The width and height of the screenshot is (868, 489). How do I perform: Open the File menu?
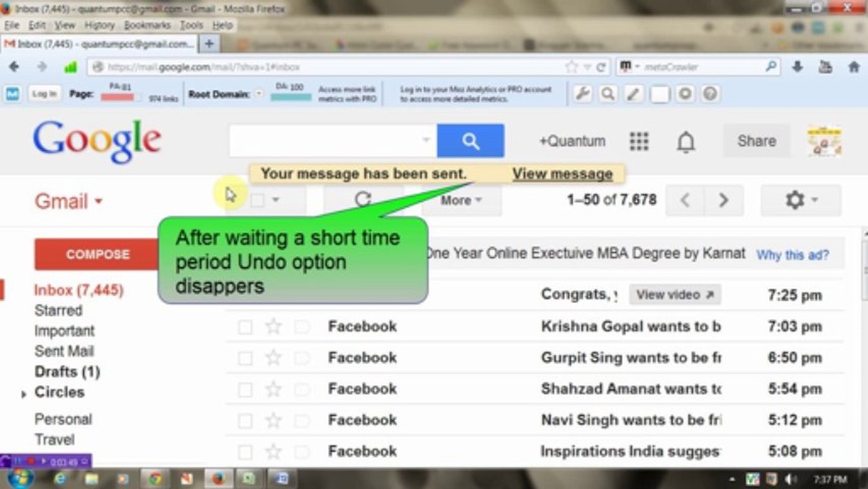tap(12, 25)
